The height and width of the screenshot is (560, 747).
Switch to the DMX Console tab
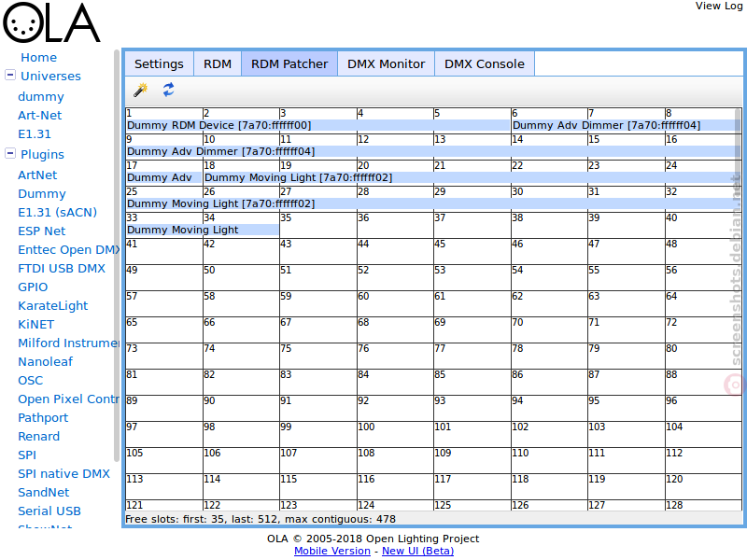(x=485, y=63)
